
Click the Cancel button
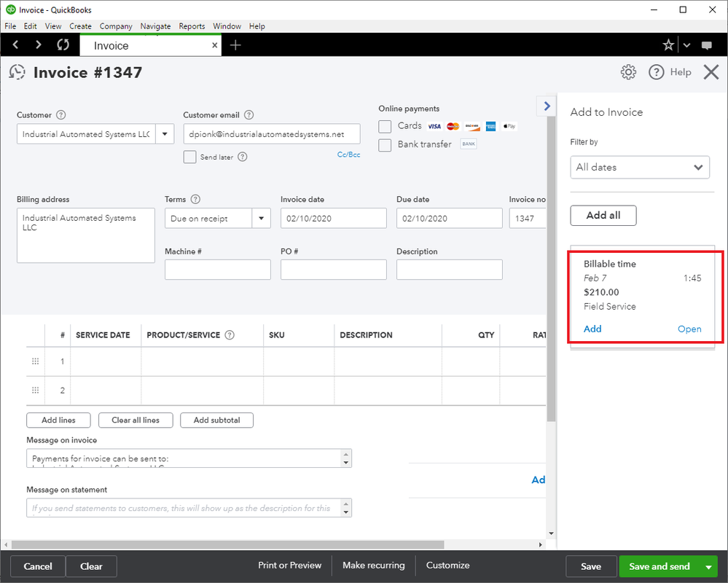[x=38, y=566]
